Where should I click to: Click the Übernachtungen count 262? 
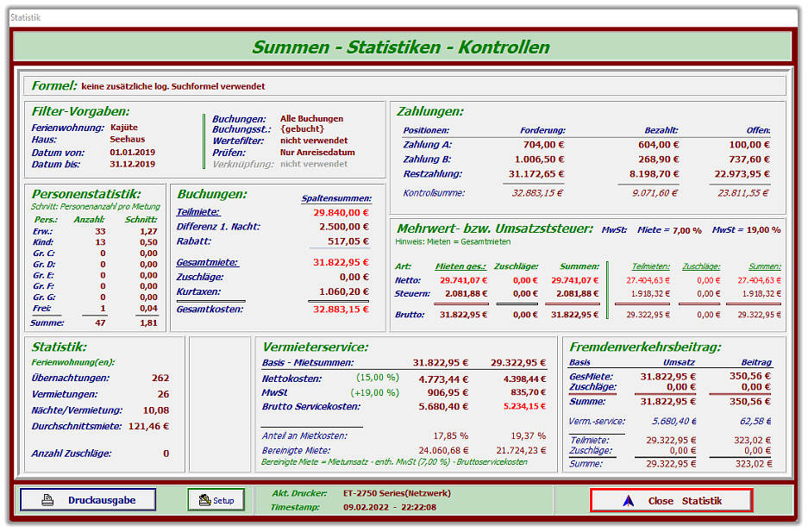[160, 378]
